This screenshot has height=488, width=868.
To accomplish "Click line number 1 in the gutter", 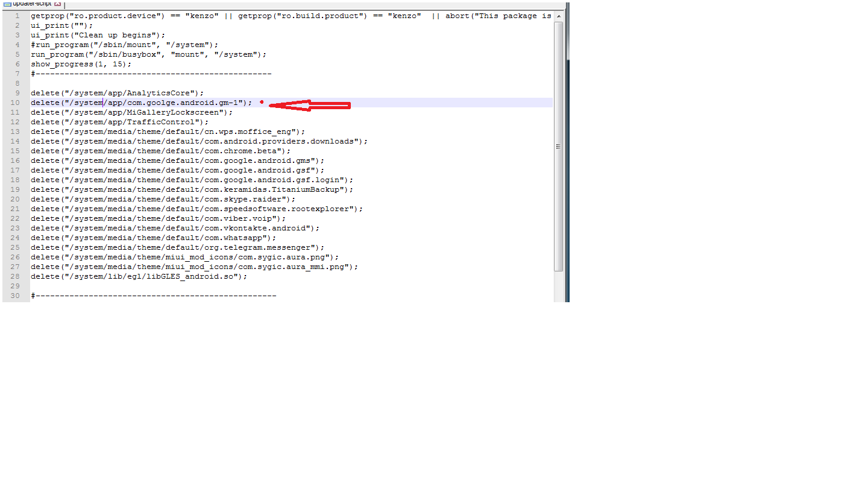I will pyautogui.click(x=17, y=16).
